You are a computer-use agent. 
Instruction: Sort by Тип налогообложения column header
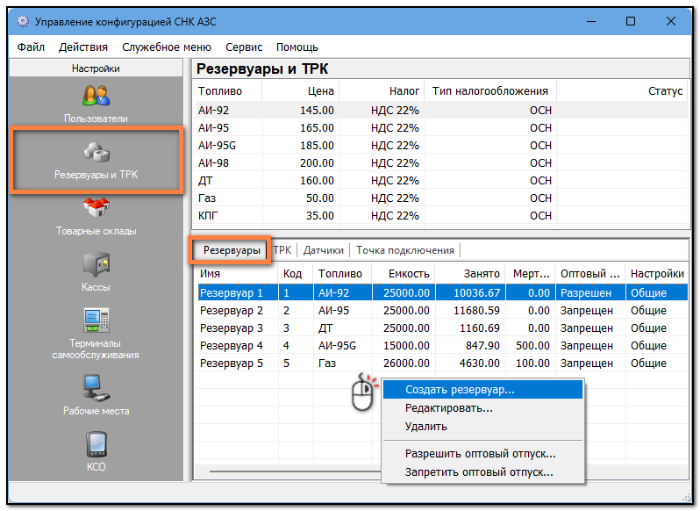(490, 91)
